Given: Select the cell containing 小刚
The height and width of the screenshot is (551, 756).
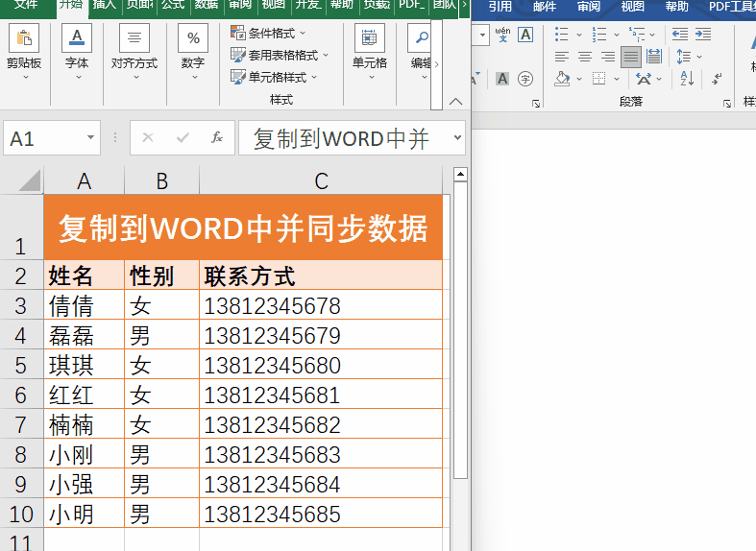Looking at the screenshot, I should (84, 454).
